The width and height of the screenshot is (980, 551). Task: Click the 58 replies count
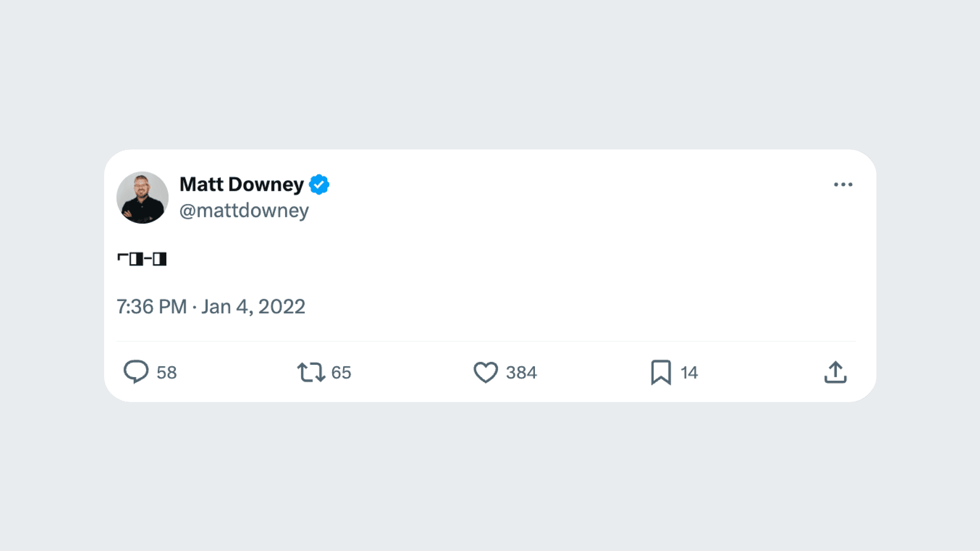166,372
